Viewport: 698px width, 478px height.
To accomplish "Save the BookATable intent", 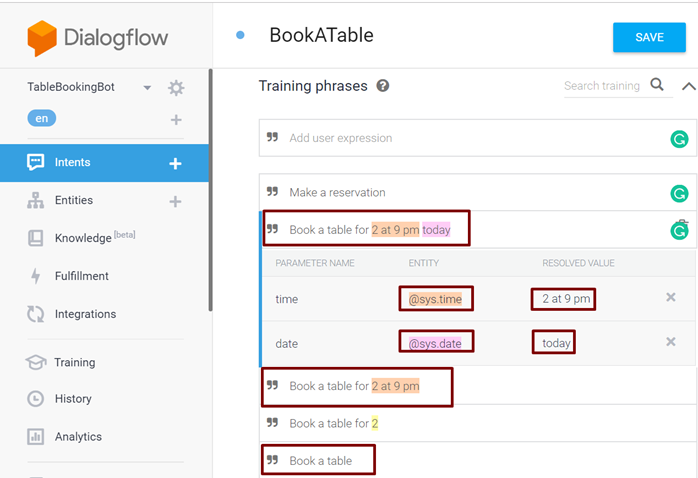I will coord(649,37).
